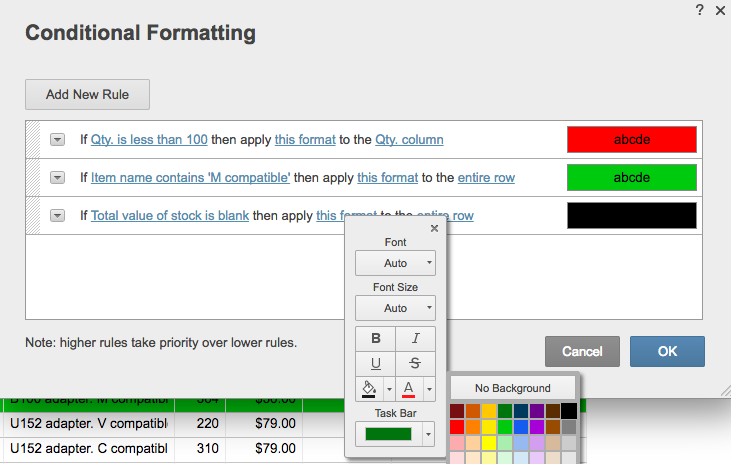Open 'entire row' link in Item name rule
The image size is (731, 464).
486,178
